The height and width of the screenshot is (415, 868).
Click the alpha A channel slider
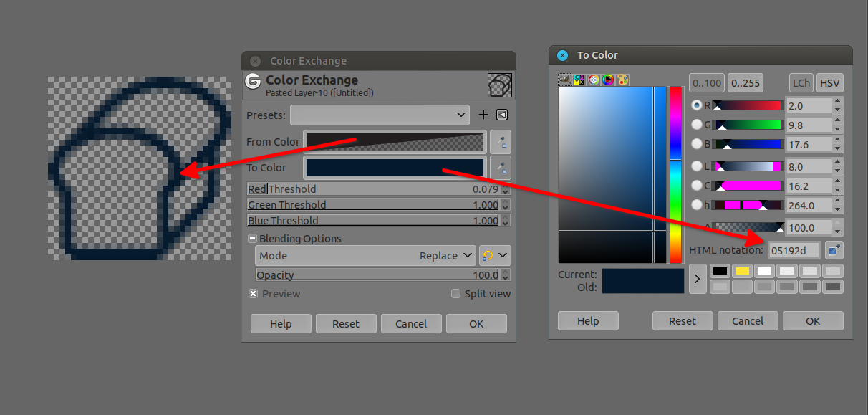(x=748, y=227)
